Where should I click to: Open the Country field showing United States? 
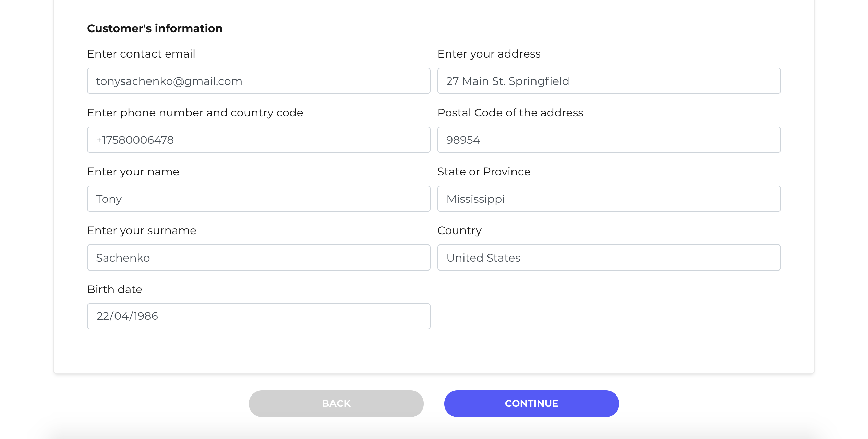tap(609, 258)
